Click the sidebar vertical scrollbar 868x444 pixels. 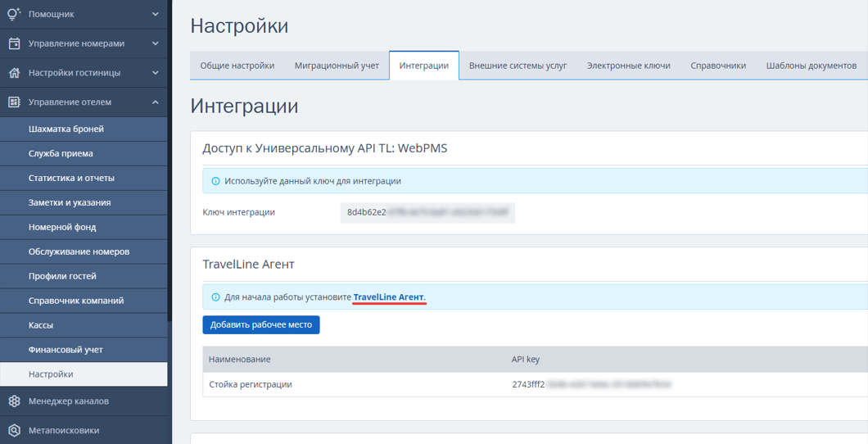[x=170, y=161]
